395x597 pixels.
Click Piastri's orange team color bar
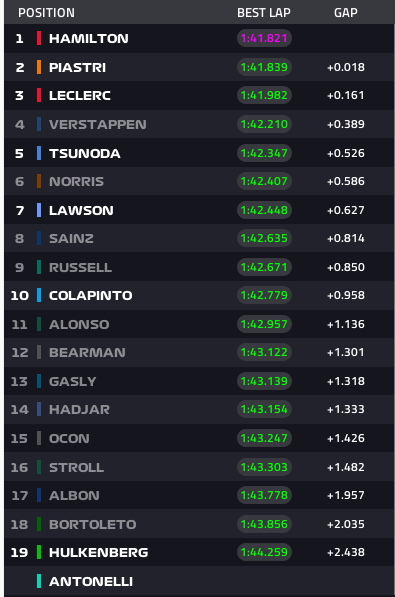click(39, 67)
